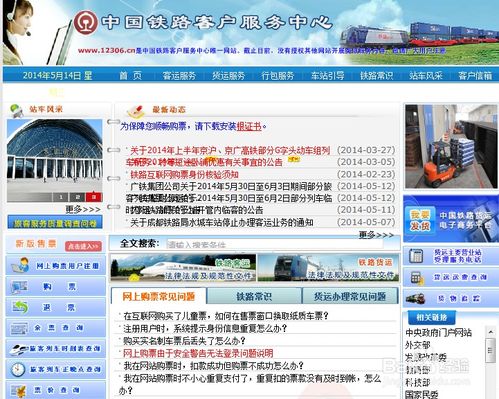Click the forklift freight photo
This screenshot has width=499, height=399.
click(x=451, y=147)
